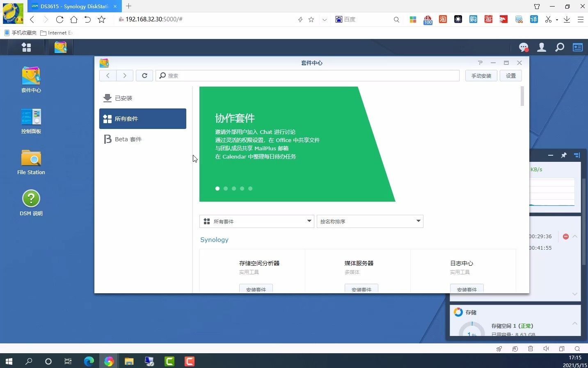Open browser translate extension icon
The width and height of the screenshot is (588, 368).
point(534,19)
